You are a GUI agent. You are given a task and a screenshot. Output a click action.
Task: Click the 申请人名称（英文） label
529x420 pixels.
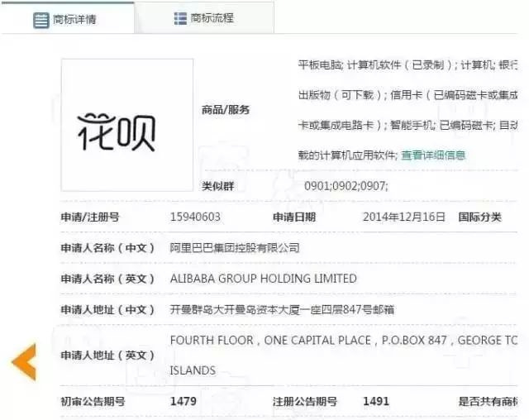coord(107,279)
